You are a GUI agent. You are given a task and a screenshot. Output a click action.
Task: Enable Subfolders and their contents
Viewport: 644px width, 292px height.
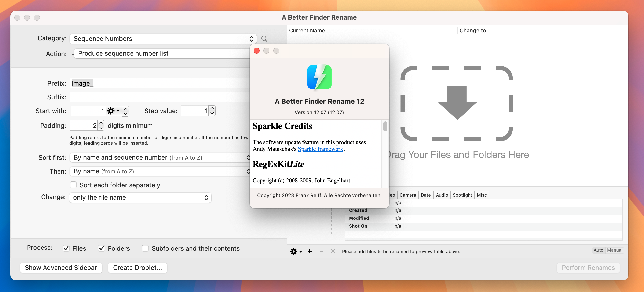(x=145, y=248)
